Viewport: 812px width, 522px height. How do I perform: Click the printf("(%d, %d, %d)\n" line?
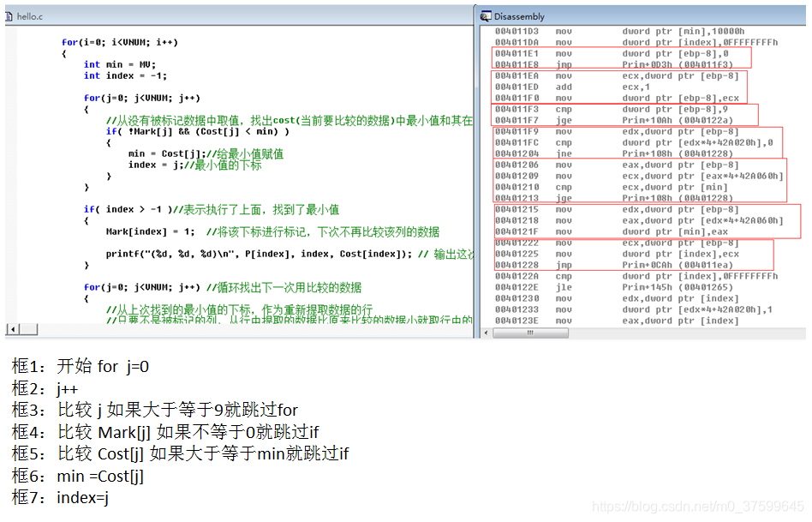(259, 254)
